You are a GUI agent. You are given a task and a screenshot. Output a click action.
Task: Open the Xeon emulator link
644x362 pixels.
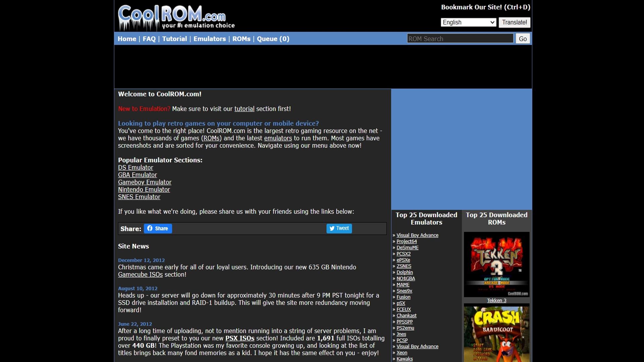[402, 353]
